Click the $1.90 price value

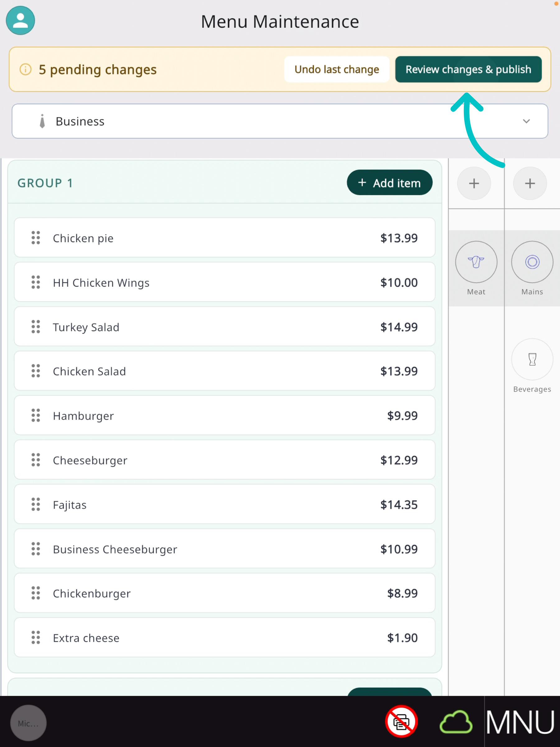click(x=402, y=637)
